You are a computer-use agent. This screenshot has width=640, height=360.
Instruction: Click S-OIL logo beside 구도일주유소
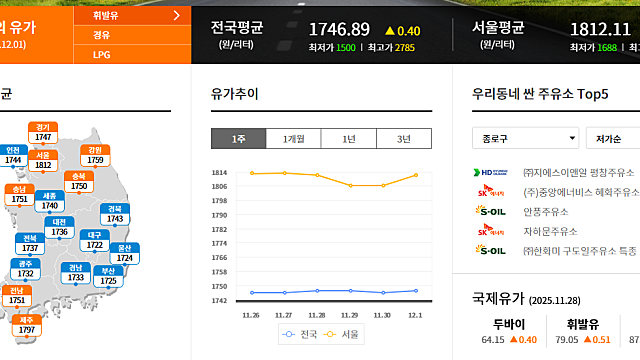(x=491, y=250)
